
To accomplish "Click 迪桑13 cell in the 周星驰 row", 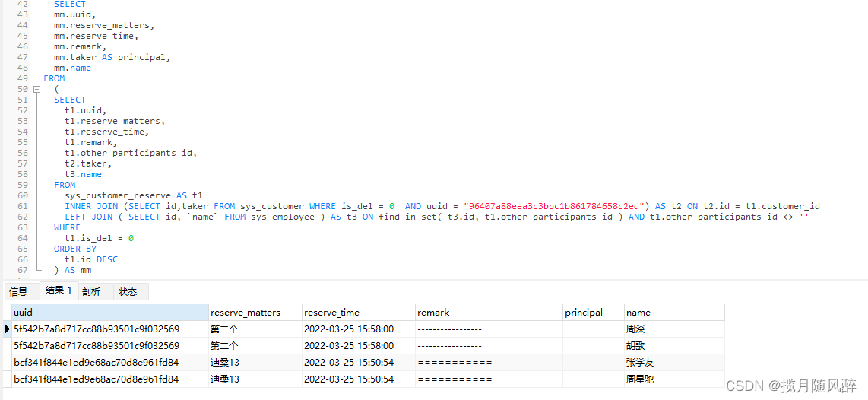I will (x=255, y=379).
